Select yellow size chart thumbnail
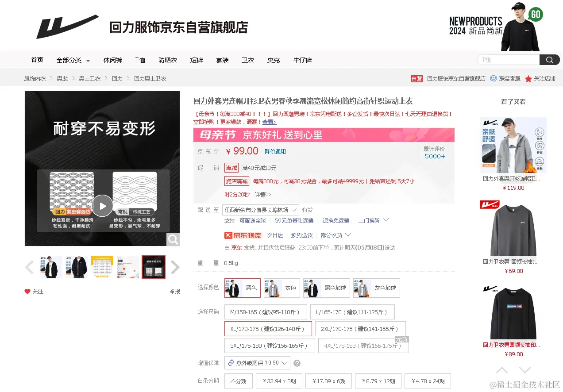 click(102, 267)
